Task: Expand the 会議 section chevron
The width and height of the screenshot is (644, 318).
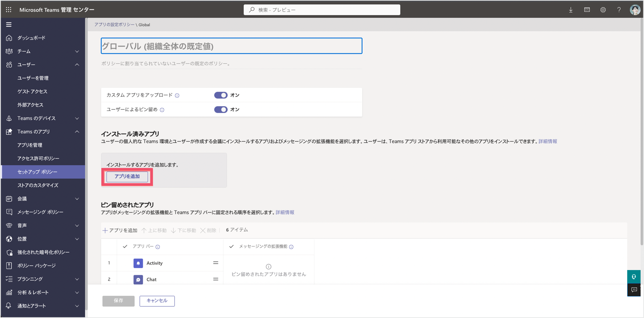Action: click(x=77, y=199)
